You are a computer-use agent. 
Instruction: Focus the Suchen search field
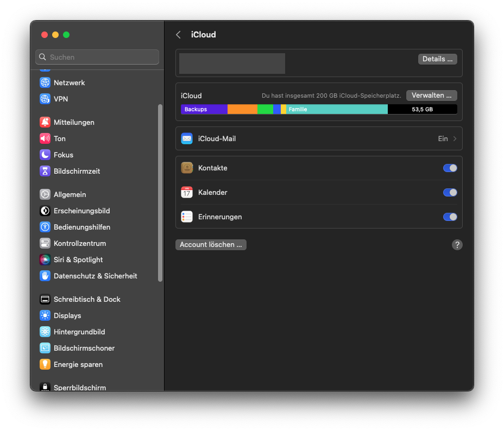click(x=97, y=57)
